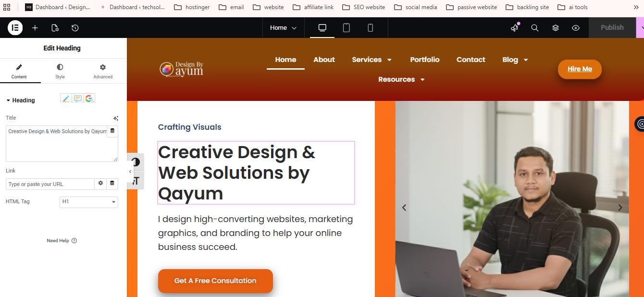644x297 pixels.
Task: Open the HTML Tag H1 dropdown
Action: 89,202
